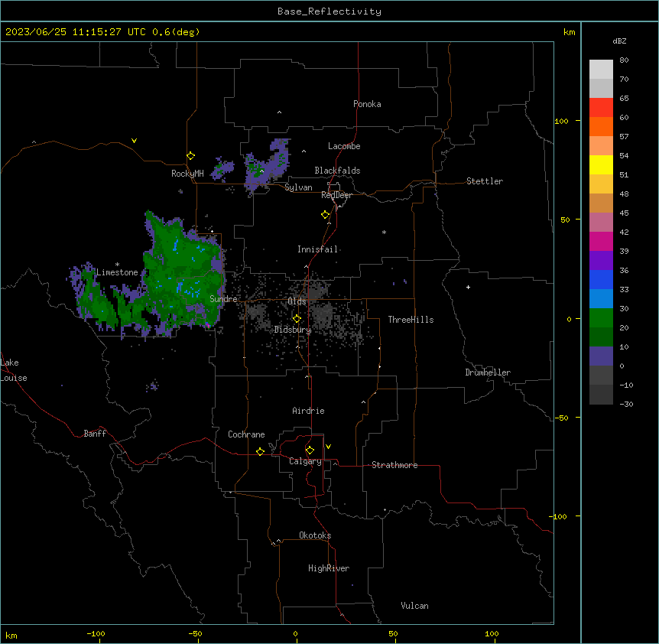Click the Stettler city label
659x644 pixels.
coord(485,181)
